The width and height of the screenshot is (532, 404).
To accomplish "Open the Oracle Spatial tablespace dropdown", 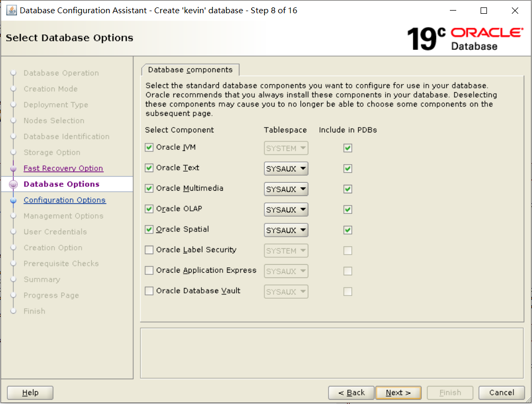I will point(286,230).
